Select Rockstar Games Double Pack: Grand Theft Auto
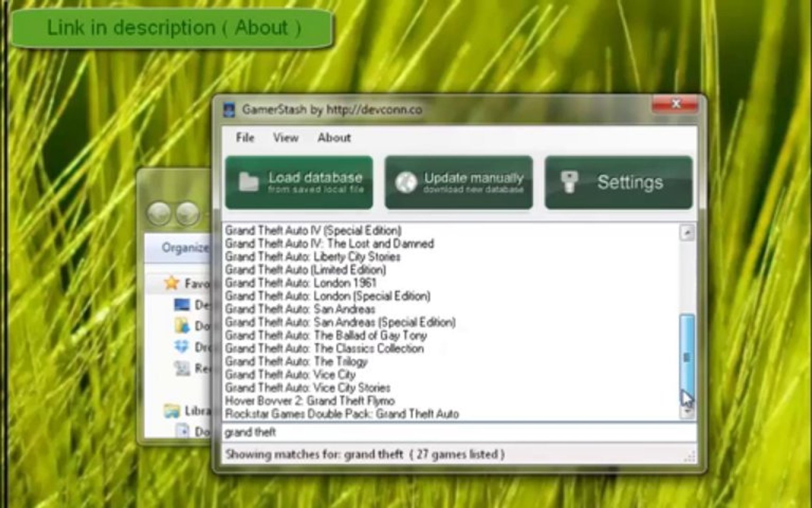The width and height of the screenshot is (812, 508). 342,414
